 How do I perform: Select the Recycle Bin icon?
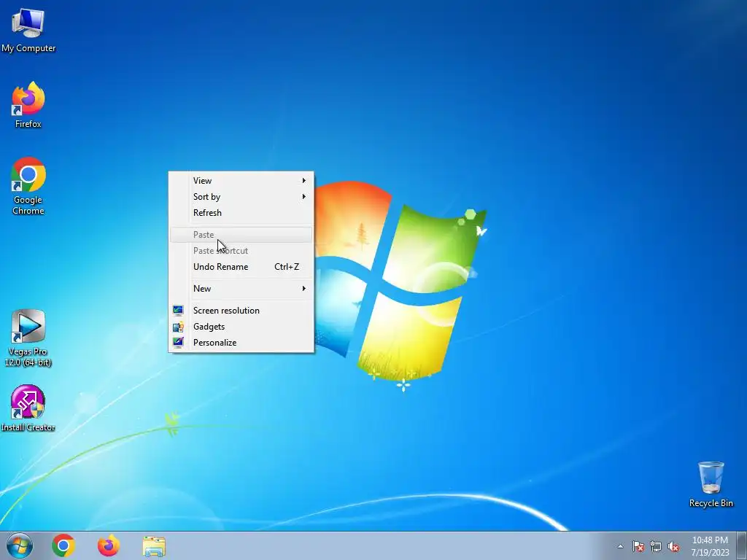(x=711, y=484)
